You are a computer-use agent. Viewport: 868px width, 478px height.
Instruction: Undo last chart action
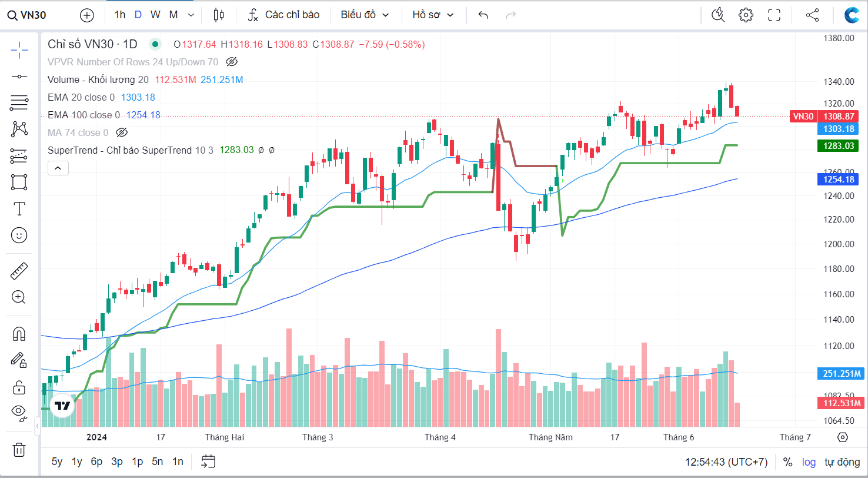pyautogui.click(x=483, y=15)
